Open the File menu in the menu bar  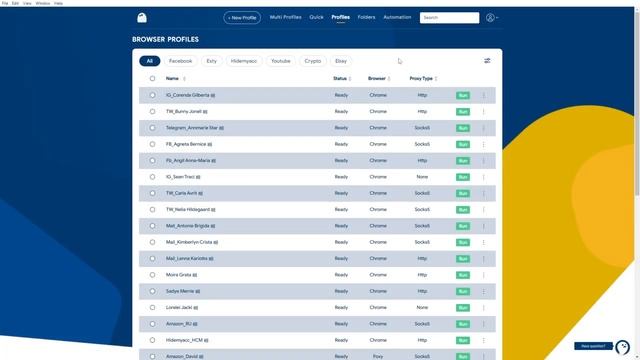5,3
